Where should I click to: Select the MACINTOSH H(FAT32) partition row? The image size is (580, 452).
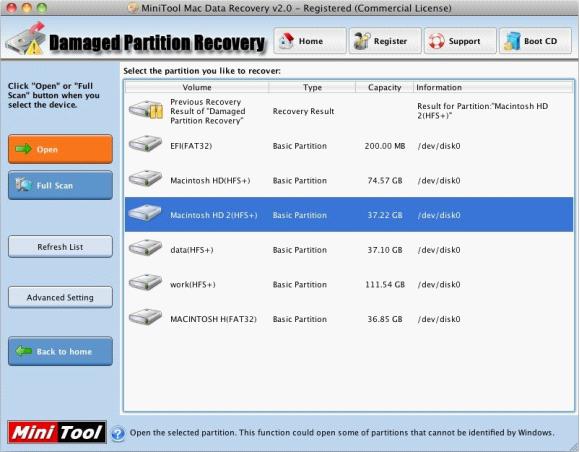[349, 319]
